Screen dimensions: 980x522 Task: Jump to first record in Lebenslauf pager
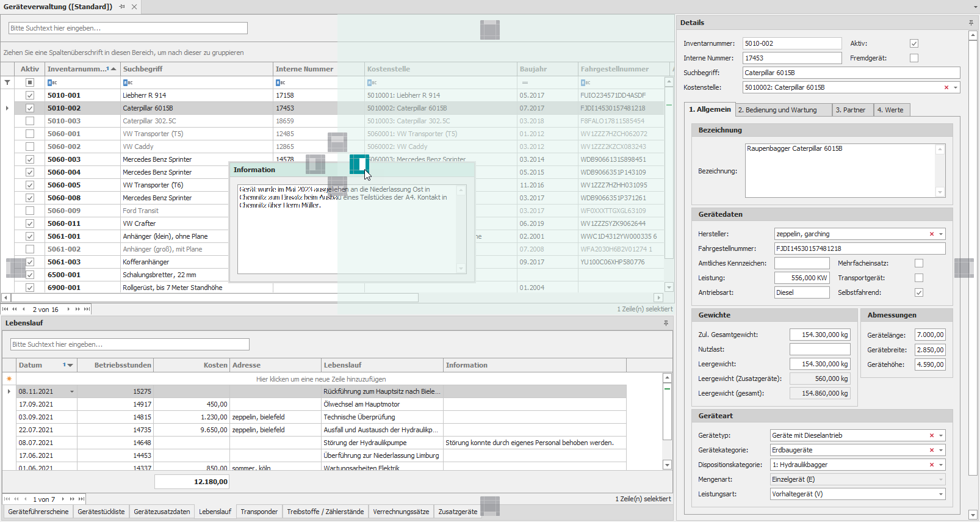point(7,499)
